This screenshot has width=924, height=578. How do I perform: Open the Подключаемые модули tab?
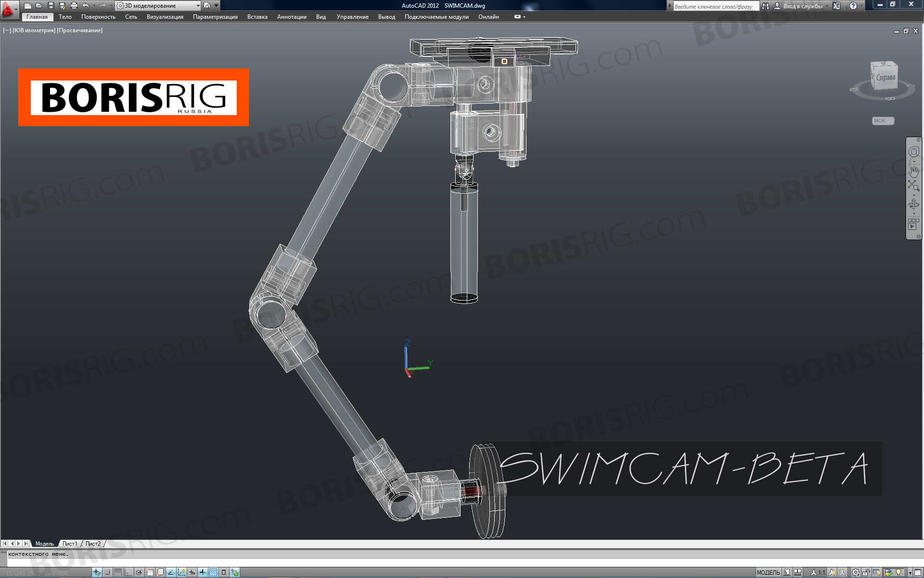[436, 17]
